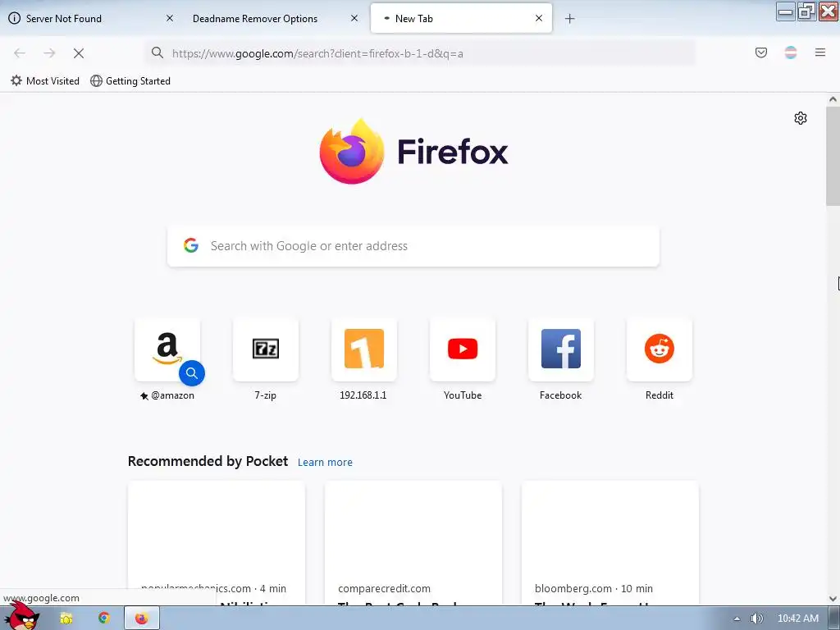Screen dimensions: 840x630
Task: Close the Deadname Remover Options tab
Action: tap(354, 18)
